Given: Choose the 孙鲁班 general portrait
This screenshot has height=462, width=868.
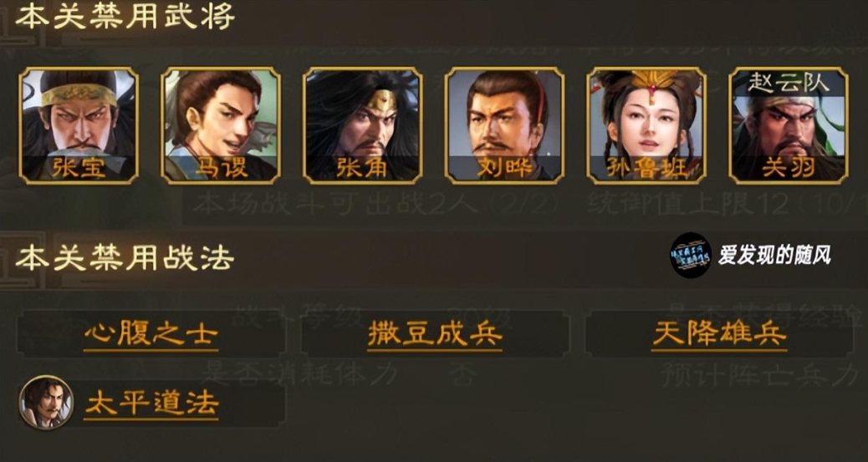Looking at the screenshot, I should 646,125.
